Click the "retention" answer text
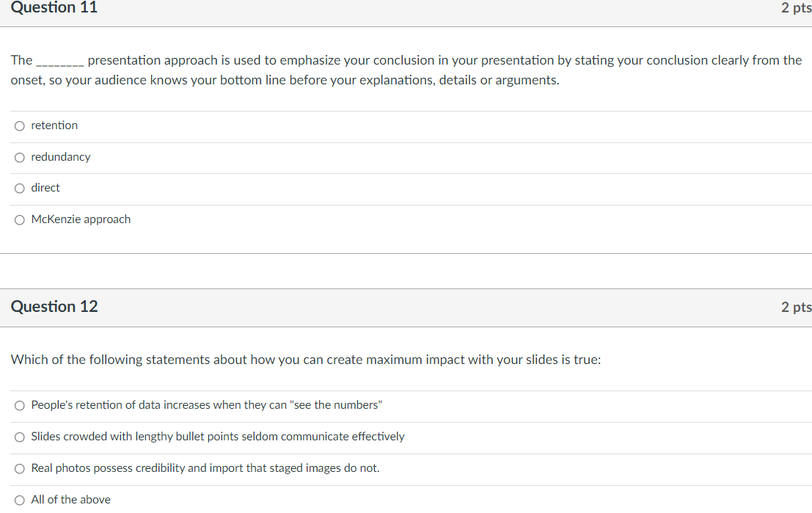The width and height of the screenshot is (812, 513). coord(54,125)
